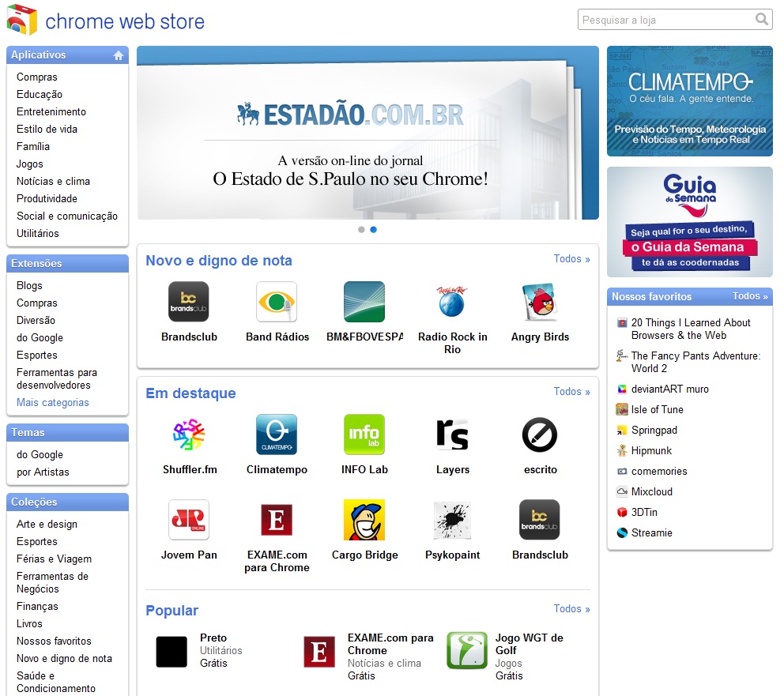The width and height of the screenshot is (784, 696).
Task: Click the Brandsclub icon in Em destaque
Action: pos(540,519)
